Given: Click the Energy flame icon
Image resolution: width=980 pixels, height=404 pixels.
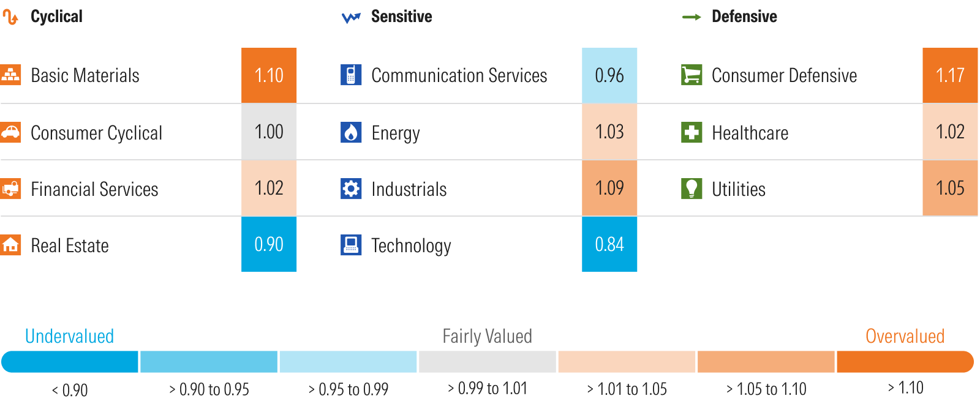Looking at the screenshot, I should [351, 132].
